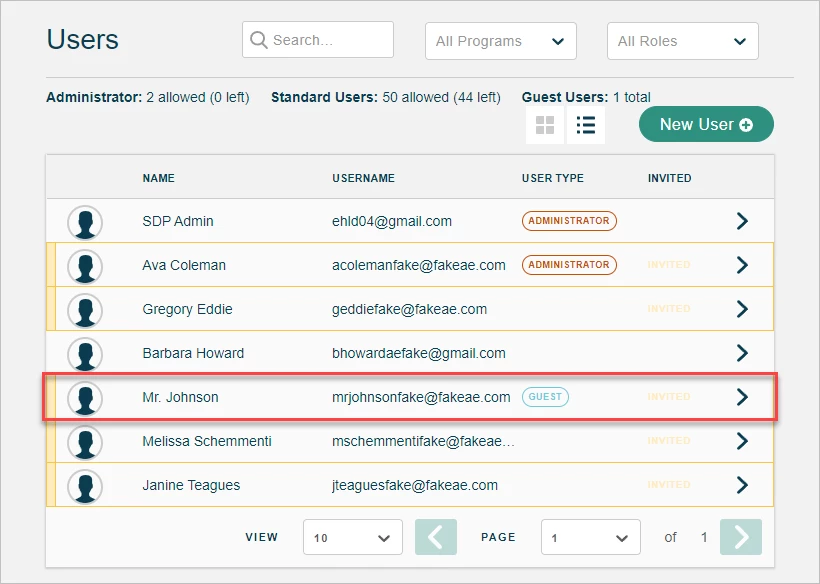Click the Standard Users allowance text

point(386,97)
